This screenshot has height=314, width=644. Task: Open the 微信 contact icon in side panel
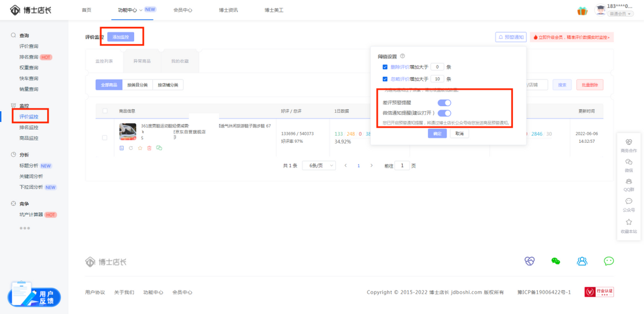628,162
